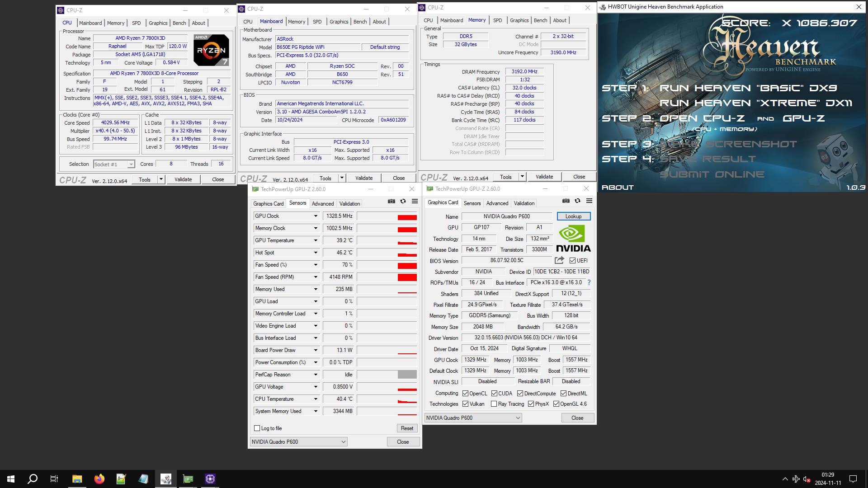Click the screenshot camera icon in GPU-Z Sensors window
The height and width of the screenshot is (488, 868).
click(x=392, y=202)
